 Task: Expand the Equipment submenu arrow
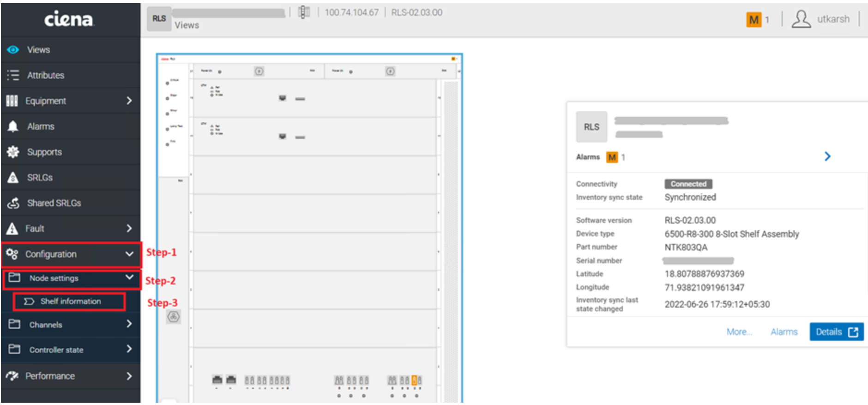click(129, 101)
